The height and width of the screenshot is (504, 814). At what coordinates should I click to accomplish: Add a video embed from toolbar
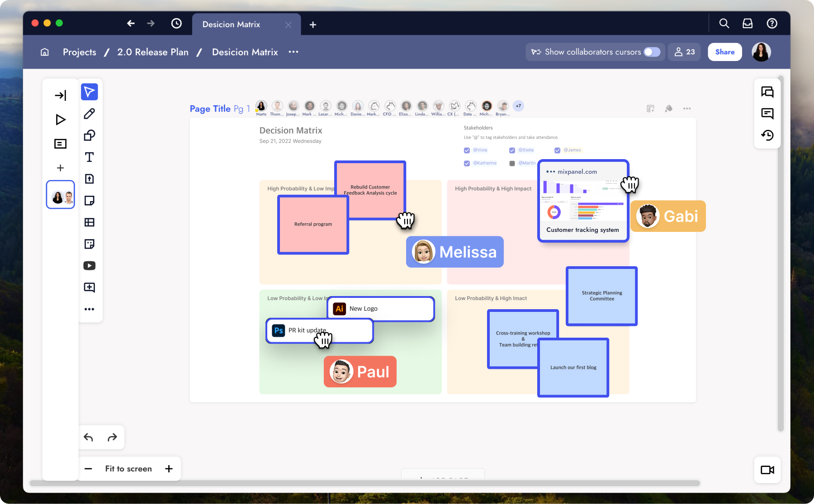[90, 266]
